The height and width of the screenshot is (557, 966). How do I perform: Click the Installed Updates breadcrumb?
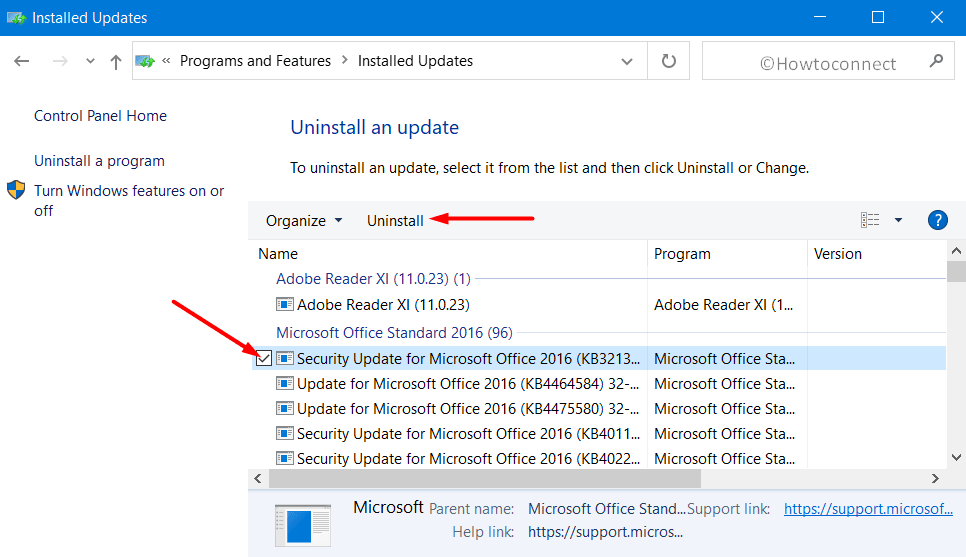[x=415, y=61]
